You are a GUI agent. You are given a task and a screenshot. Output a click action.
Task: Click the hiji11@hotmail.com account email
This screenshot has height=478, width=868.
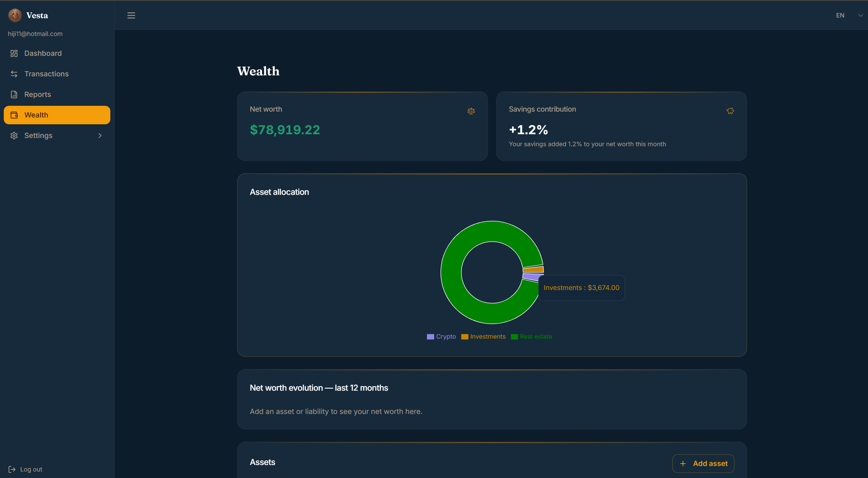[x=35, y=34]
